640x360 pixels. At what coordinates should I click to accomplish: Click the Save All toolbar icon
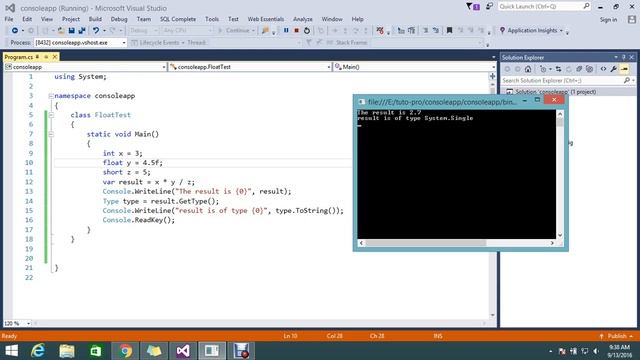(x=82, y=31)
